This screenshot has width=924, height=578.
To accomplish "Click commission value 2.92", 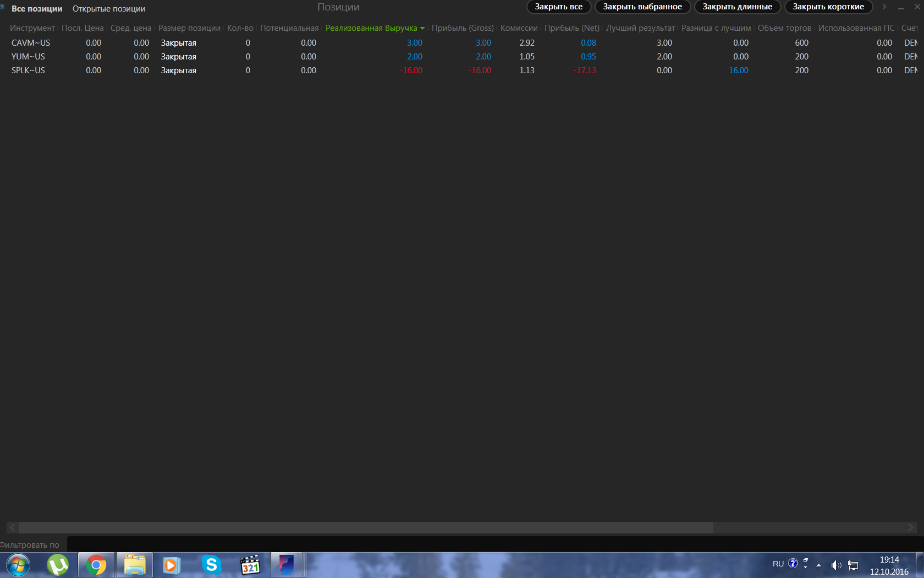I will (x=527, y=43).
